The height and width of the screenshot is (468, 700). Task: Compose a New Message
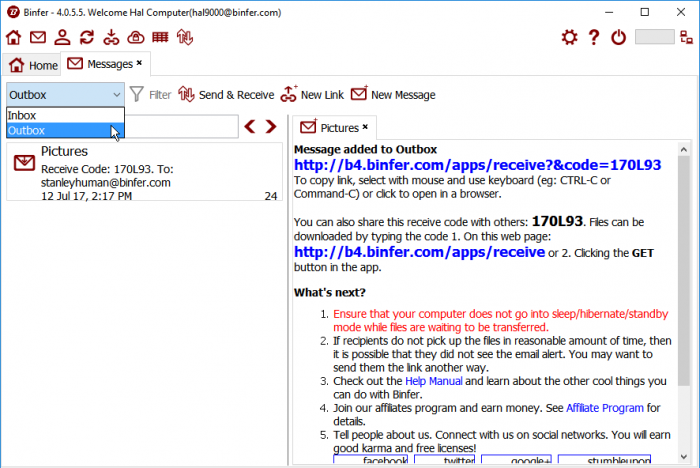click(393, 95)
